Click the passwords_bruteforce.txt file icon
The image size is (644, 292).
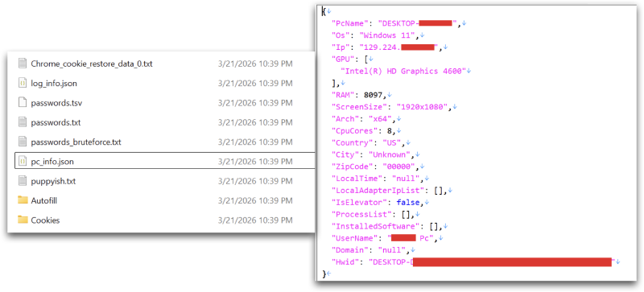[23, 142]
